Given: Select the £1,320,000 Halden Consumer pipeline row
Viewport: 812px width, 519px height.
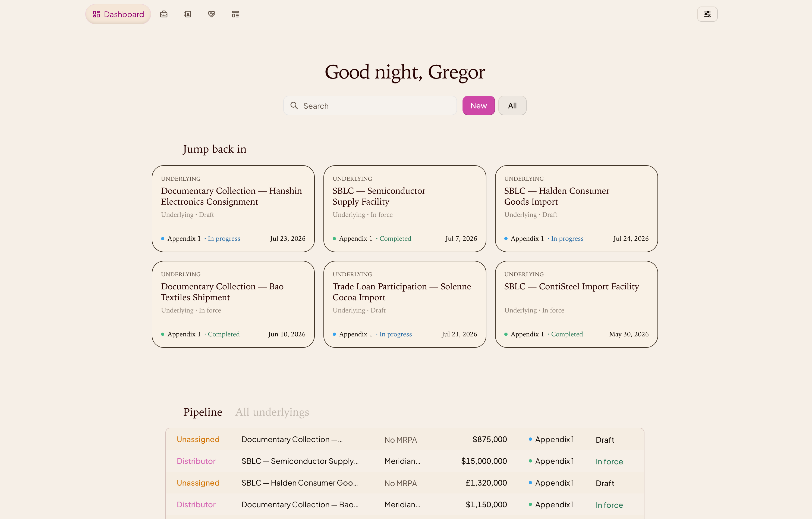Looking at the screenshot, I should [x=405, y=483].
